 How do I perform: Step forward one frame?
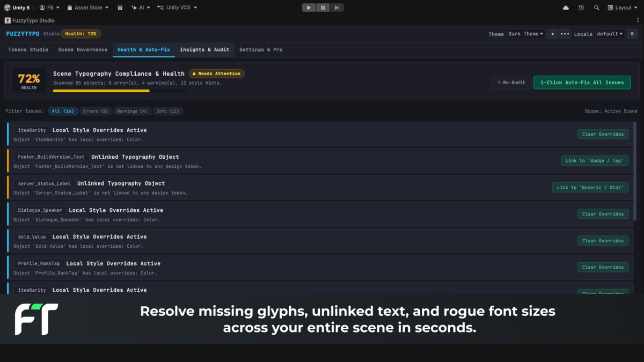[336, 8]
